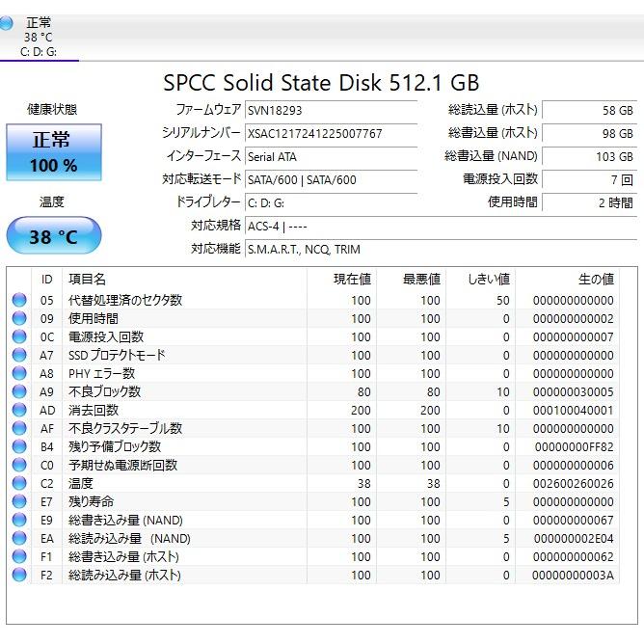Click status icon of row A9 不良ブロック数
This screenshot has height=644, width=644.
19,391
